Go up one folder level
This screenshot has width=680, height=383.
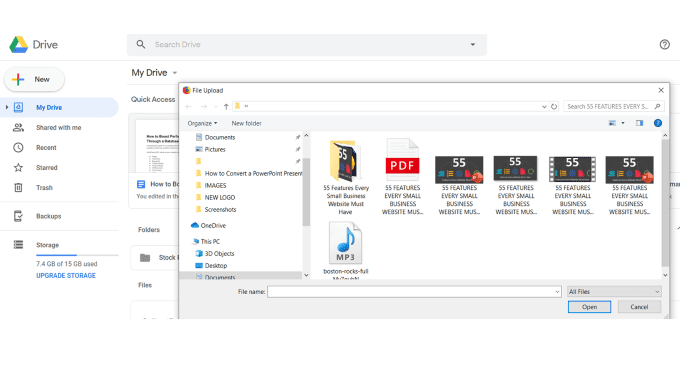[226, 106]
